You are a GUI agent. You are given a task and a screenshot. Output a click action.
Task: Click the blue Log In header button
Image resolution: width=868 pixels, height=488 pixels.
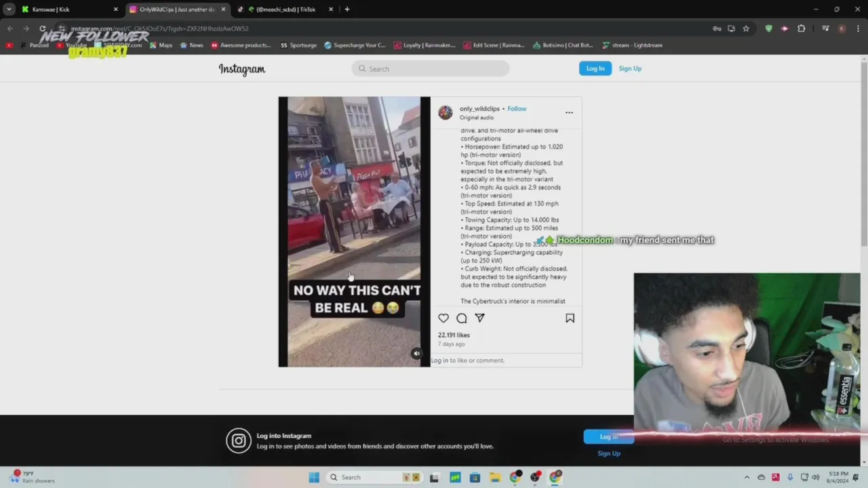(x=595, y=68)
